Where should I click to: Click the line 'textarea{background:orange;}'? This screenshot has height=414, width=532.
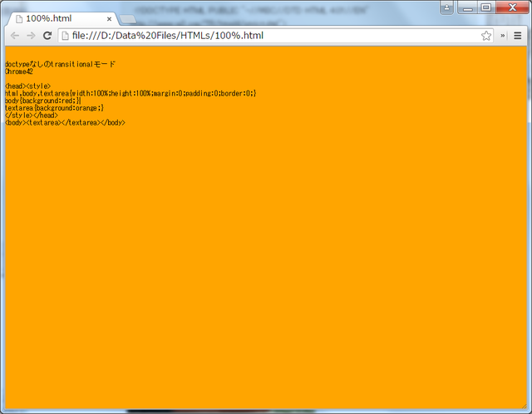click(54, 108)
